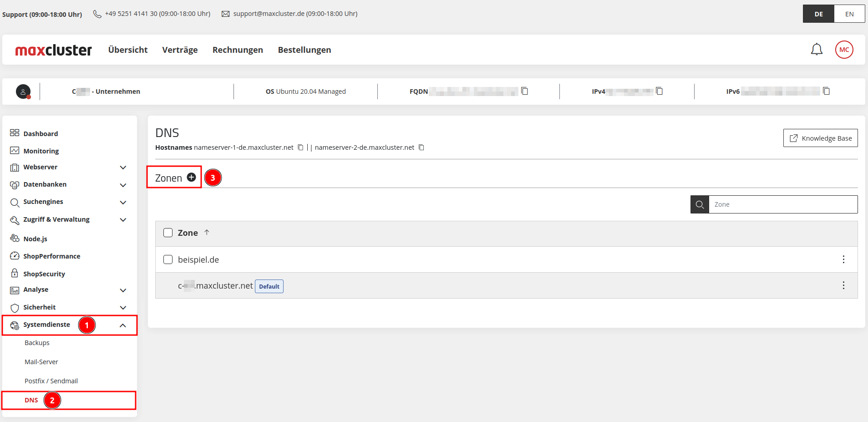The height and width of the screenshot is (422, 868).
Task: Switch language to EN
Action: (x=849, y=14)
